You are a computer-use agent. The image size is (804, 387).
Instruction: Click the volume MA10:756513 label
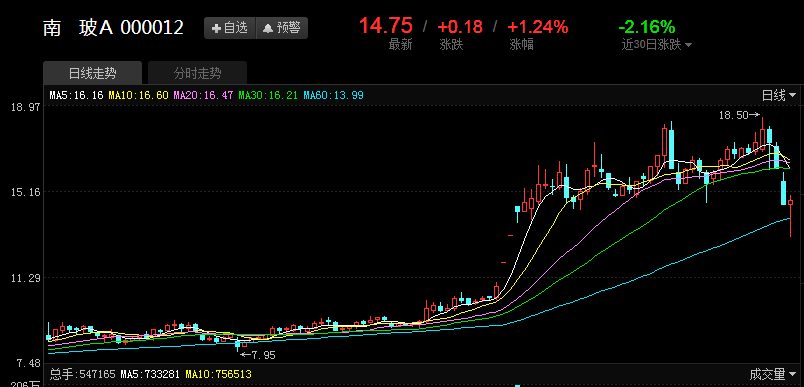click(218, 374)
